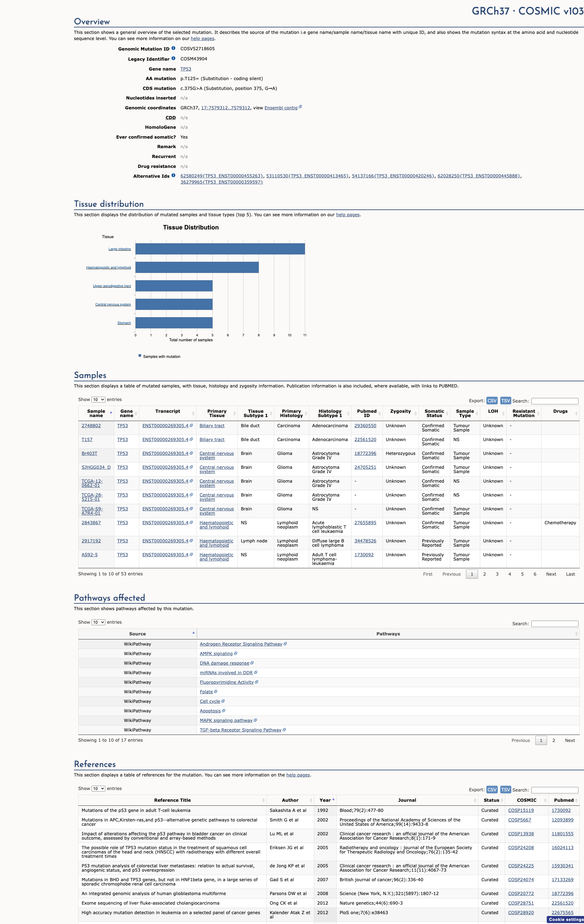Click external link icon beside AMPK signaling

point(236,654)
